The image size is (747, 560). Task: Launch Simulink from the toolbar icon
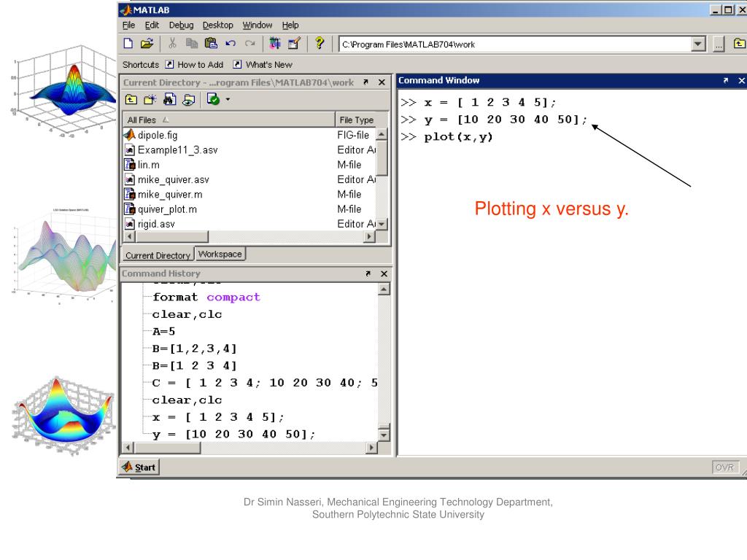[276, 44]
